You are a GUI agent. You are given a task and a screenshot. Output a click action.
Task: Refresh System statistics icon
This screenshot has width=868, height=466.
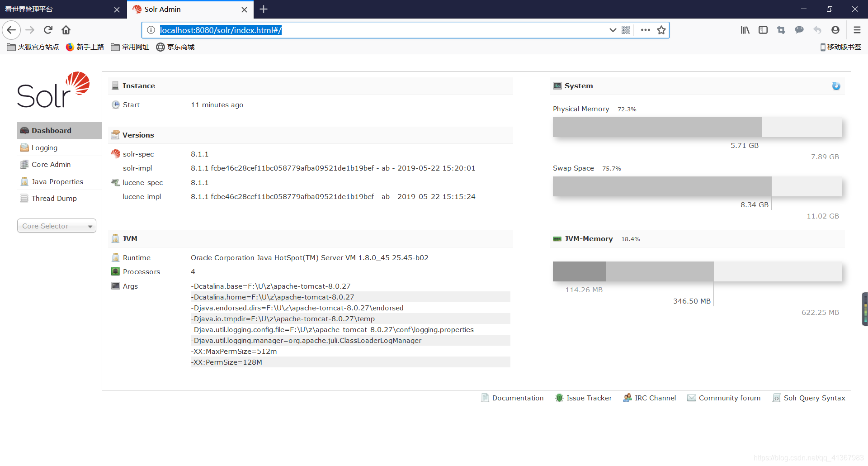[x=836, y=86]
